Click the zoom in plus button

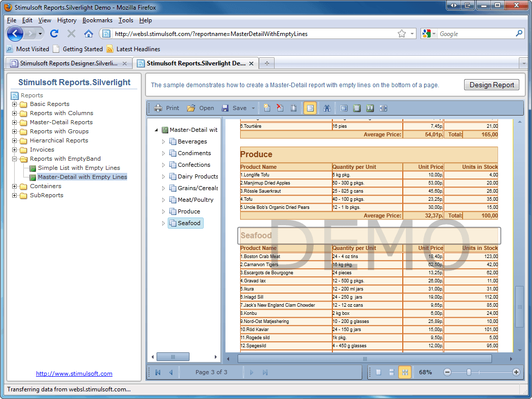pyautogui.click(x=516, y=373)
